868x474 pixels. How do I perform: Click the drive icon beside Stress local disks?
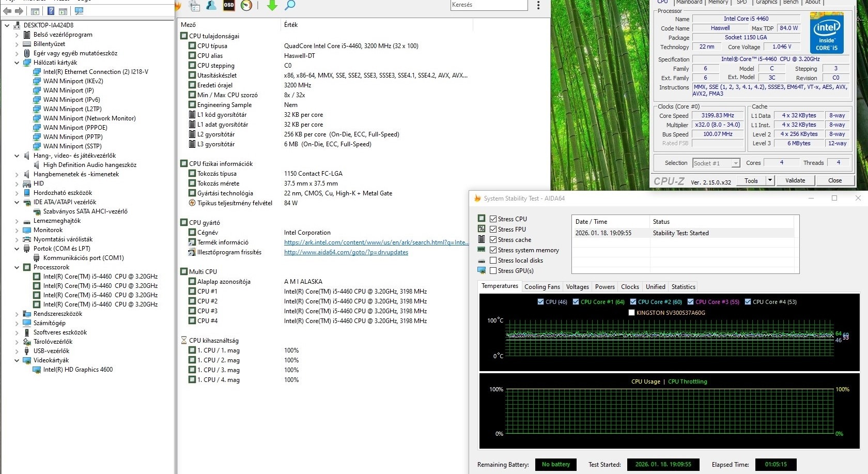pos(482,261)
